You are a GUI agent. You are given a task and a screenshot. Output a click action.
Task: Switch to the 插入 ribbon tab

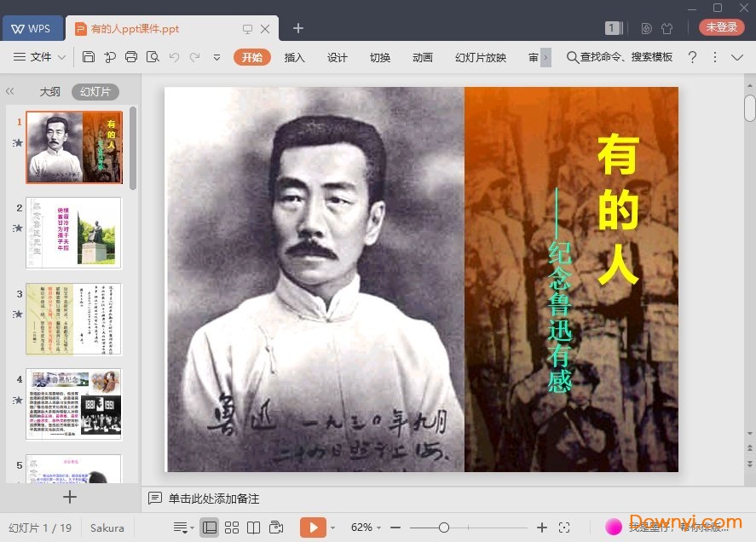click(294, 57)
